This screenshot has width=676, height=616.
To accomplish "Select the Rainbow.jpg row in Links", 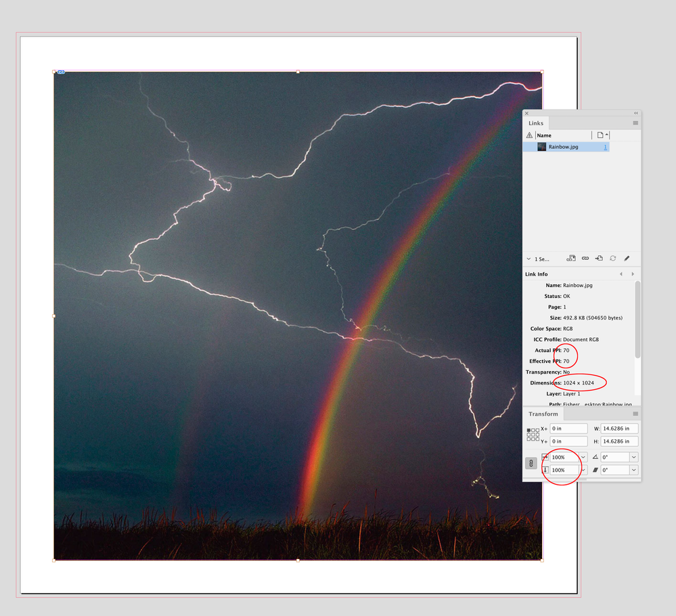I will pyautogui.click(x=566, y=147).
